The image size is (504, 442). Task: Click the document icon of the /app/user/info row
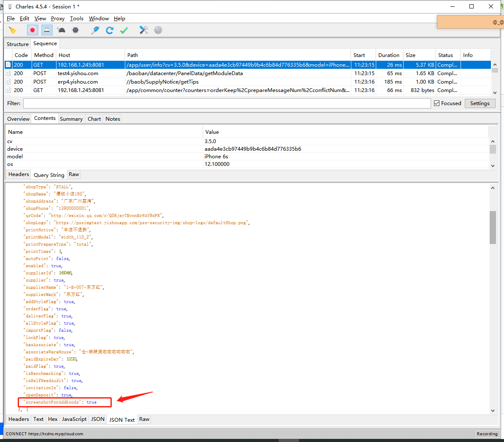[x=8, y=65]
